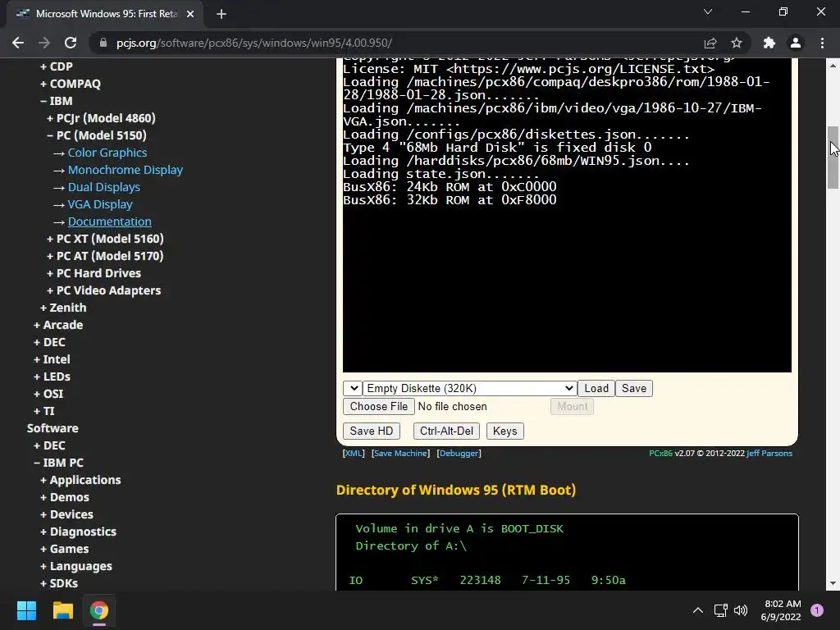Open a new tab with the plus icon
This screenshot has width=840, height=630.
pyautogui.click(x=221, y=14)
